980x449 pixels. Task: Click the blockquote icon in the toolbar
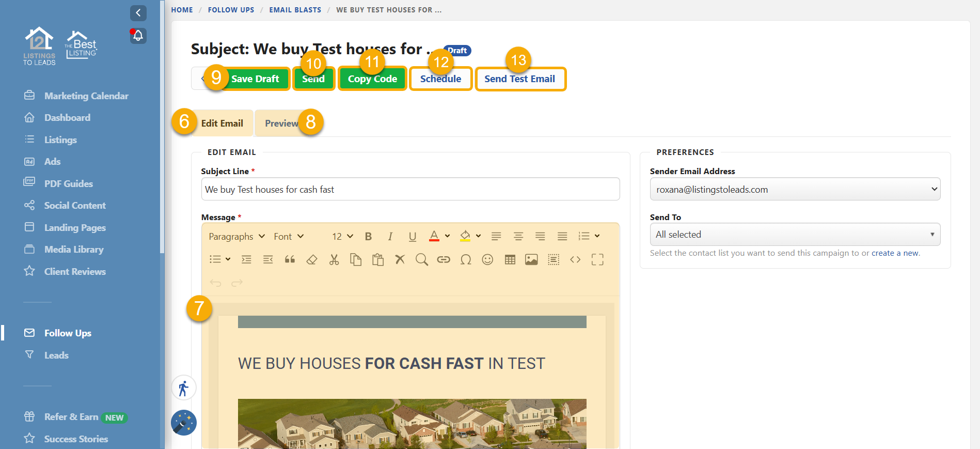pyautogui.click(x=290, y=259)
